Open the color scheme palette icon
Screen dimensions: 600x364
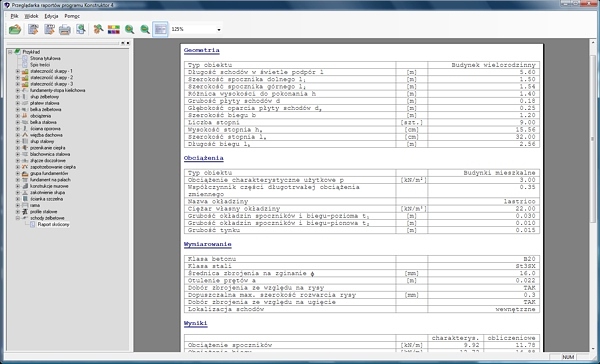(114, 29)
